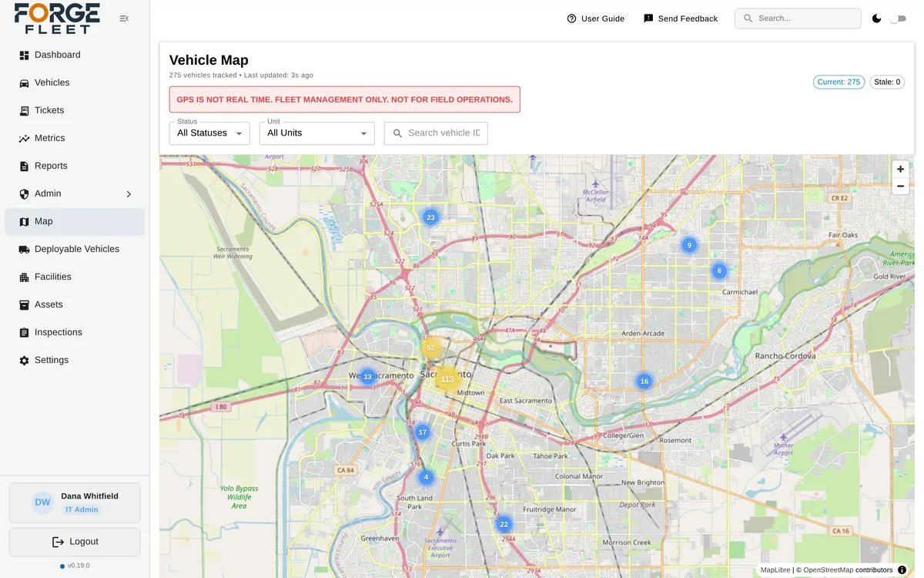Screen dimensions: 924x578
Task: Click the User Guide help icon
Action: (571, 18)
